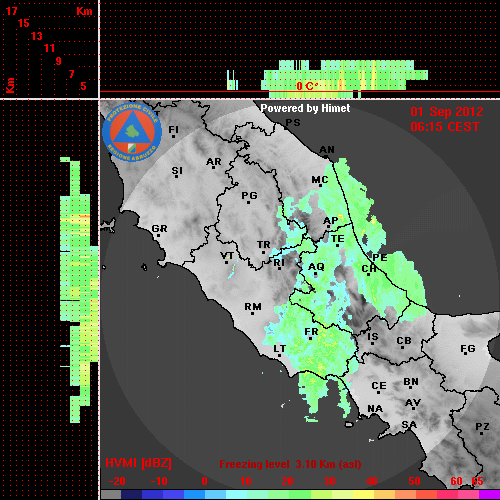Click the 'VT' city label on map
Image resolution: width=500 pixels, height=500 pixels.
coord(227,256)
